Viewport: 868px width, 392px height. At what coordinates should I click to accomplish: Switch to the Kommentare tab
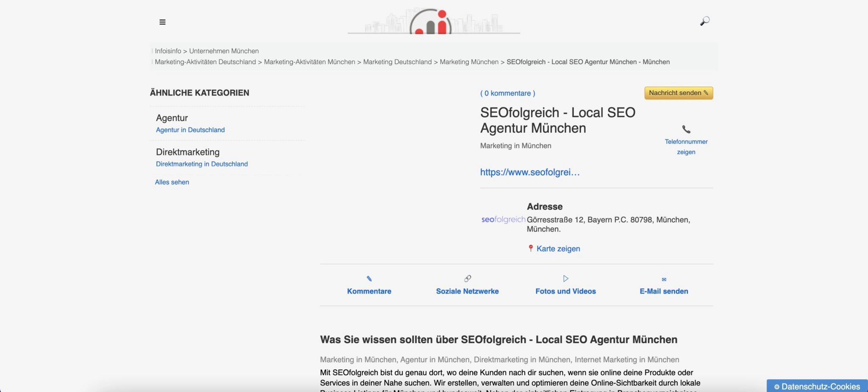[x=369, y=291]
